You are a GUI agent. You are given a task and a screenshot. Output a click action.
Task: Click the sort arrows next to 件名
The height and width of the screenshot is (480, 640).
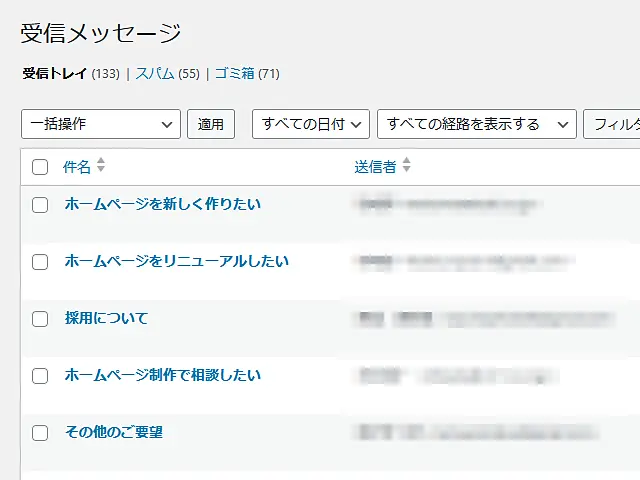(101, 165)
